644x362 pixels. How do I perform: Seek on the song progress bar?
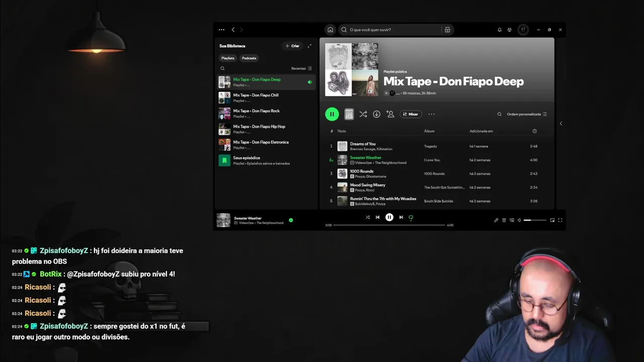point(389,225)
